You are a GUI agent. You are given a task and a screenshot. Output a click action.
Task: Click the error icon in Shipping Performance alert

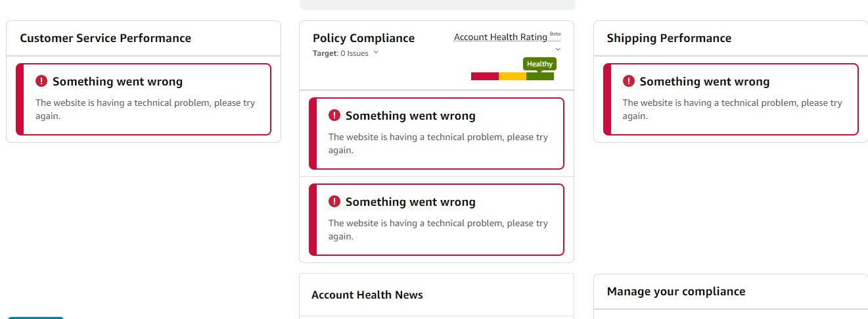[629, 81]
